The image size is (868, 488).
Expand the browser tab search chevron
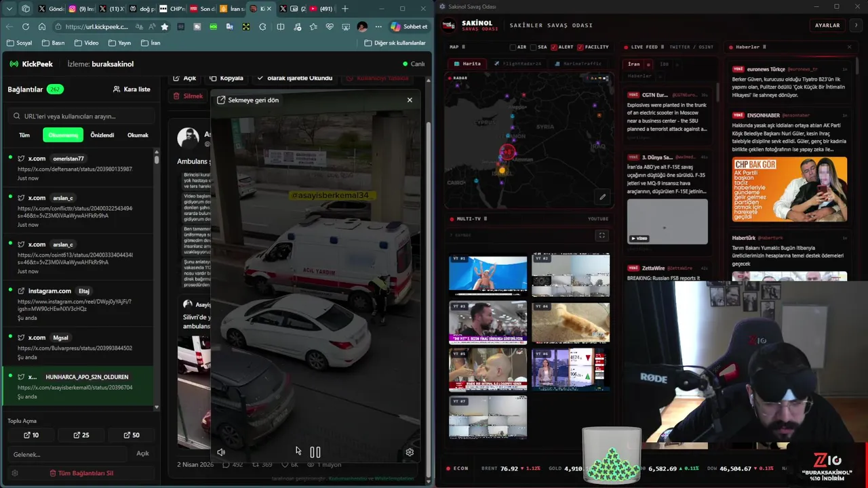point(9,9)
